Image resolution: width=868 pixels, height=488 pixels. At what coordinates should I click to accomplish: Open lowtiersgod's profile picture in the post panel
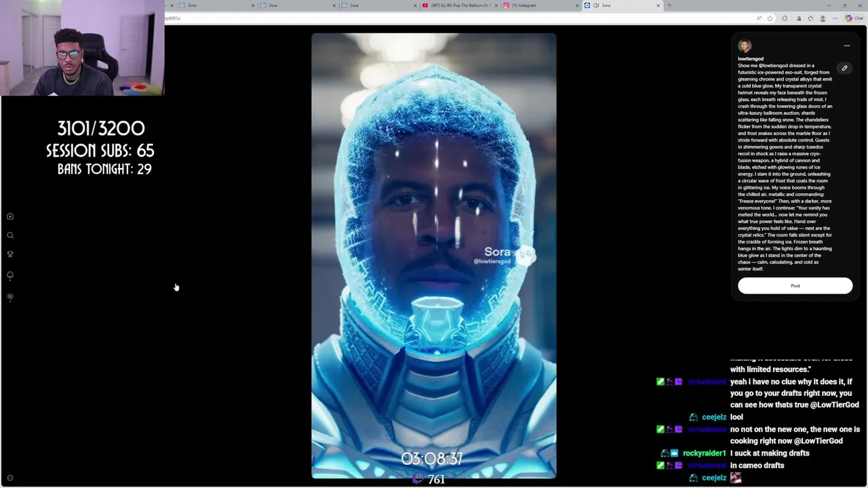pyautogui.click(x=745, y=46)
